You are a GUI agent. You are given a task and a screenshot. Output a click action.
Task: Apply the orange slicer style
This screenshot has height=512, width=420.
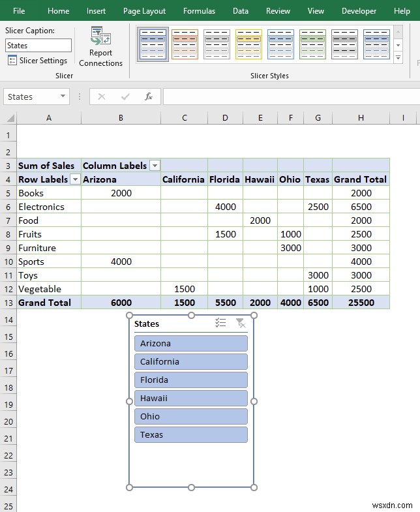click(185, 44)
